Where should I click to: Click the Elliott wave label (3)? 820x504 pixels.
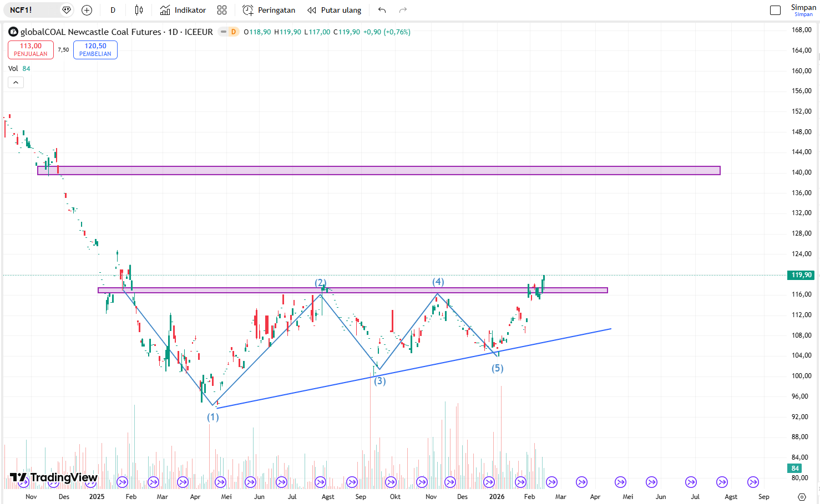(x=379, y=381)
